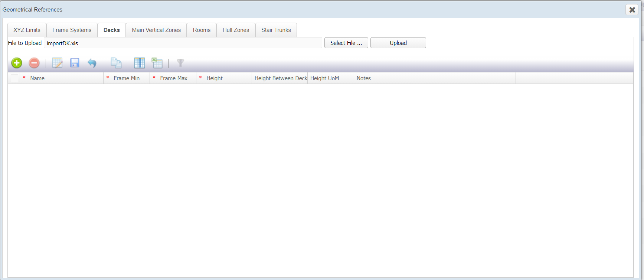This screenshot has height=280, width=644.
Task: Open the edit table pencil icon
Action: click(x=57, y=63)
